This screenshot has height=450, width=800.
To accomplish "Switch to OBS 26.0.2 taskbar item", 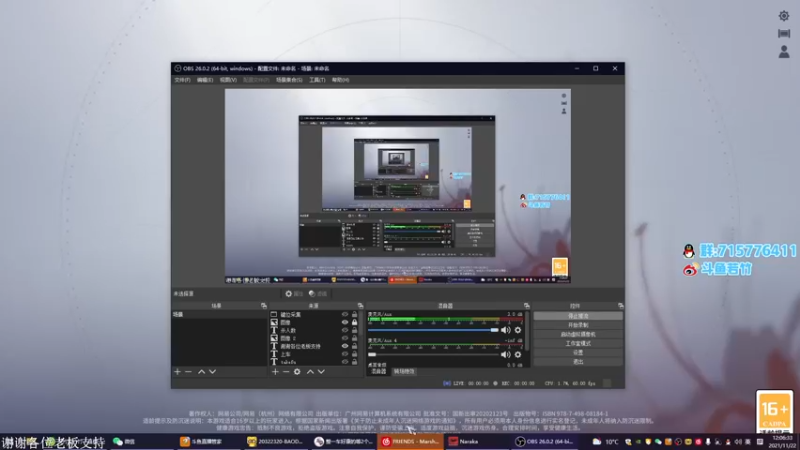I will tap(545, 441).
